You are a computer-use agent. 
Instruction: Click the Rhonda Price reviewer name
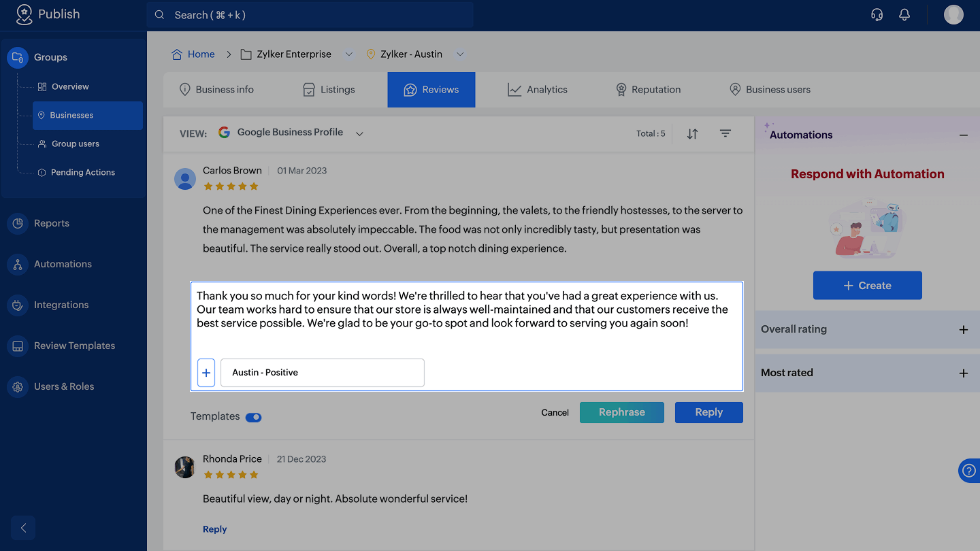click(x=232, y=459)
